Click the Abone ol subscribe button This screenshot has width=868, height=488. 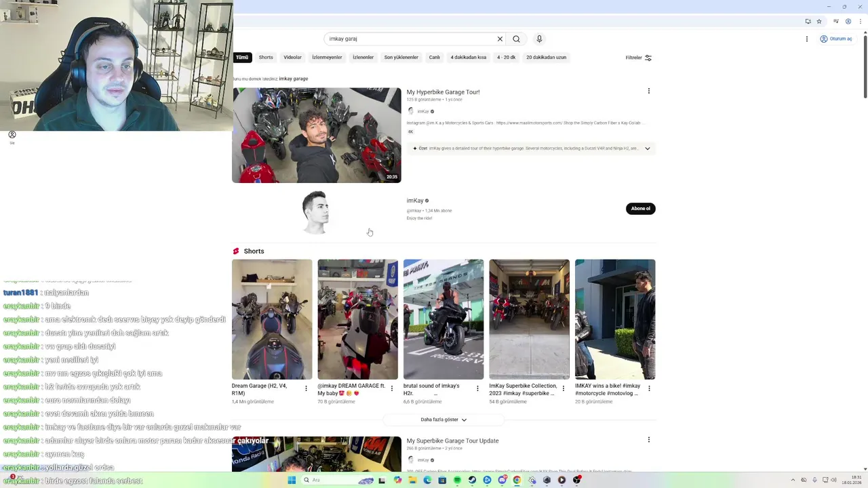(x=641, y=209)
